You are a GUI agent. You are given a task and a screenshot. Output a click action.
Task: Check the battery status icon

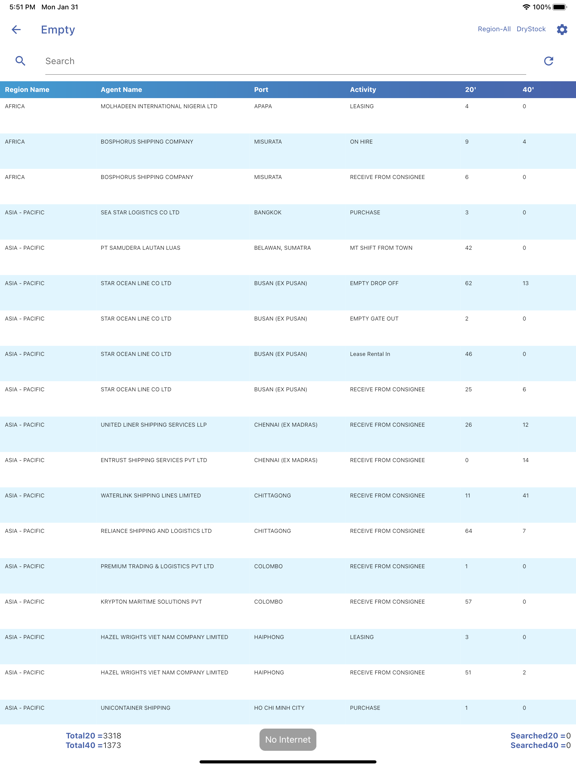[x=560, y=7]
